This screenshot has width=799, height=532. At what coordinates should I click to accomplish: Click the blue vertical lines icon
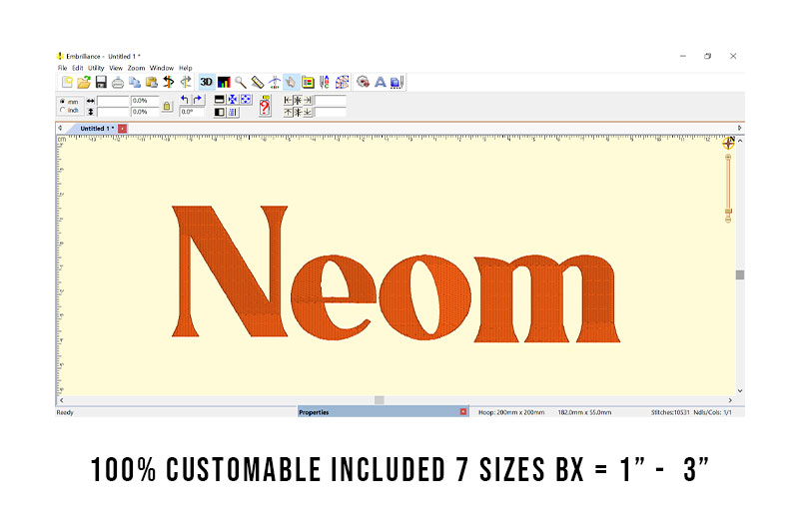[x=233, y=112]
